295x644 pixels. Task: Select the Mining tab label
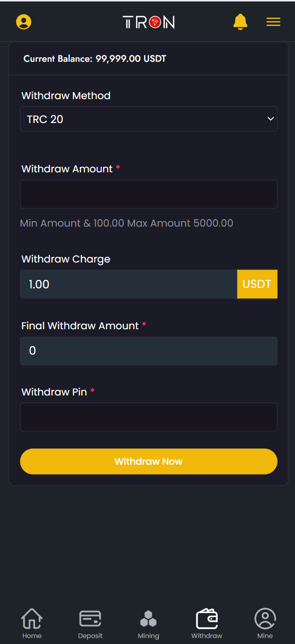click(x=148, y=636)
